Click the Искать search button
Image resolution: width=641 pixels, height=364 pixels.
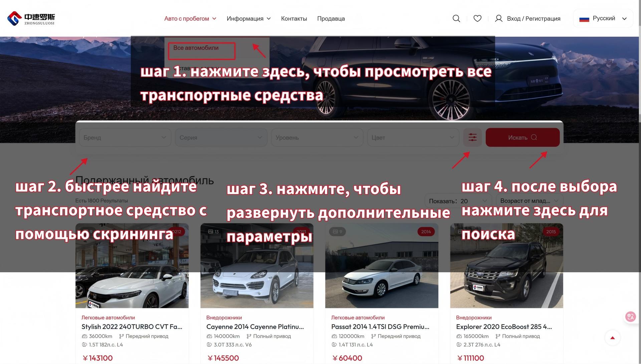pos(522,137)
